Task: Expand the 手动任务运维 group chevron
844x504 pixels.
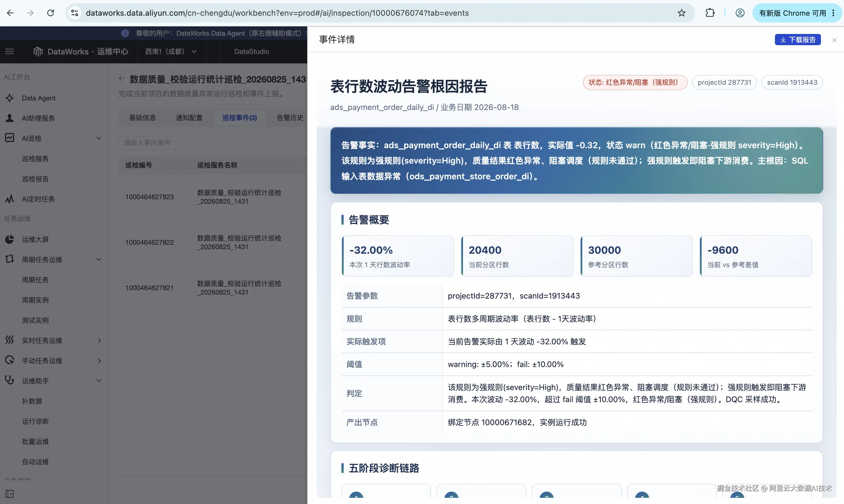Action: (99, 361)
